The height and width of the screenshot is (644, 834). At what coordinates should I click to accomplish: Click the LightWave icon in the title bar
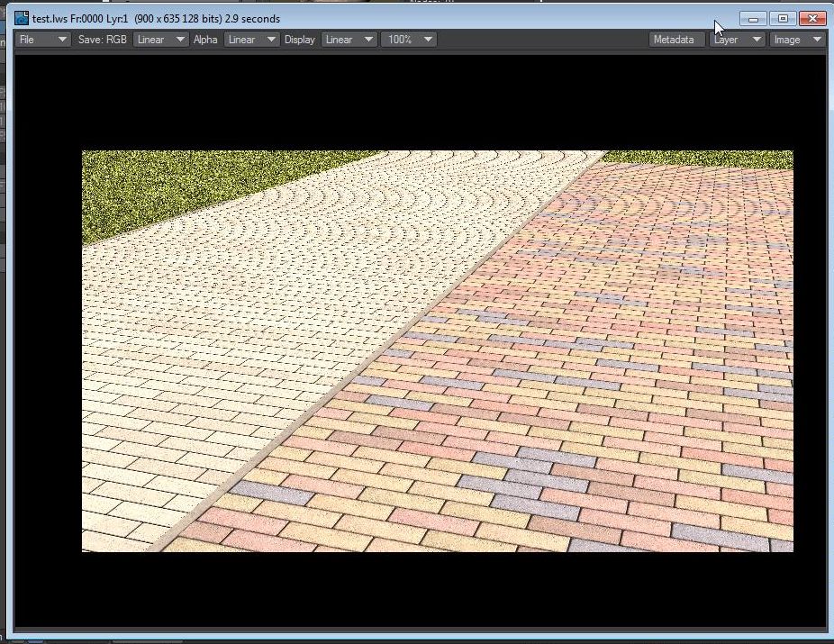(x=22, y=18)
